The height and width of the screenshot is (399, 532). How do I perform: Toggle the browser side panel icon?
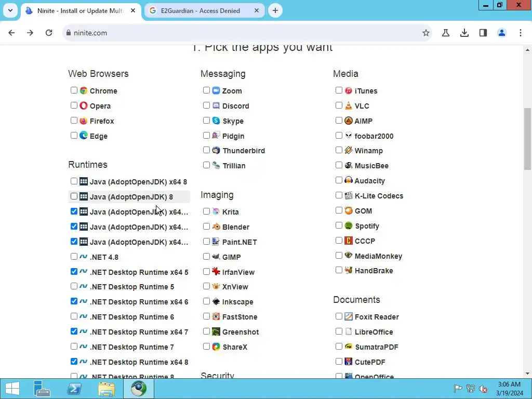(x=483, y=33)
